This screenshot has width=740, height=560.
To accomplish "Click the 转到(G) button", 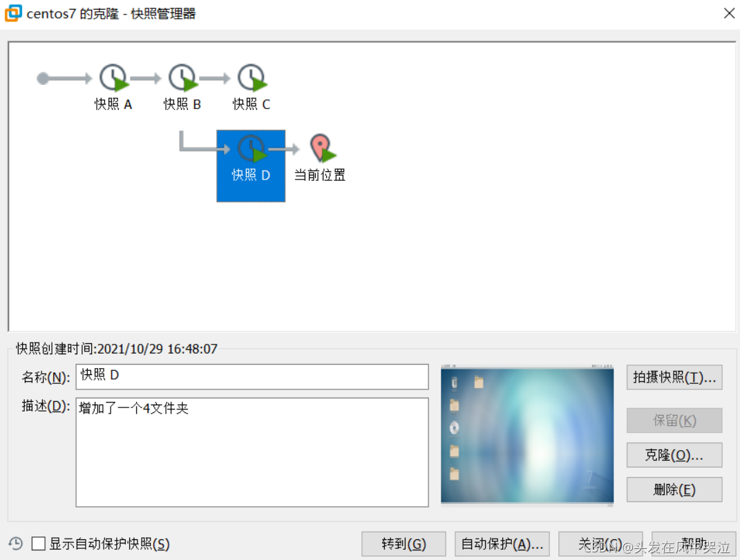I will [x=404, y=543].
